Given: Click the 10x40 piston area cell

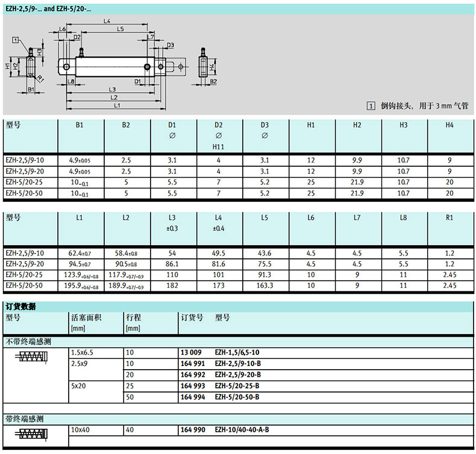Looking at the screenshot, I should coord(80,429).
